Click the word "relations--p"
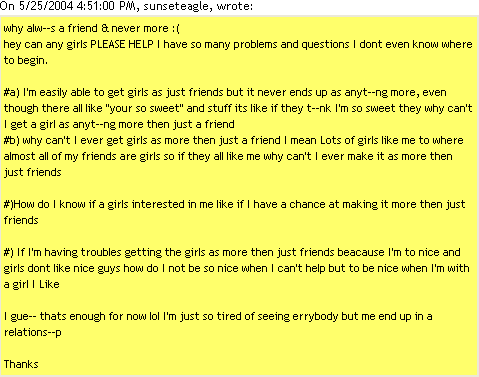Screen dimensions: 479x377 click(33, 332)
